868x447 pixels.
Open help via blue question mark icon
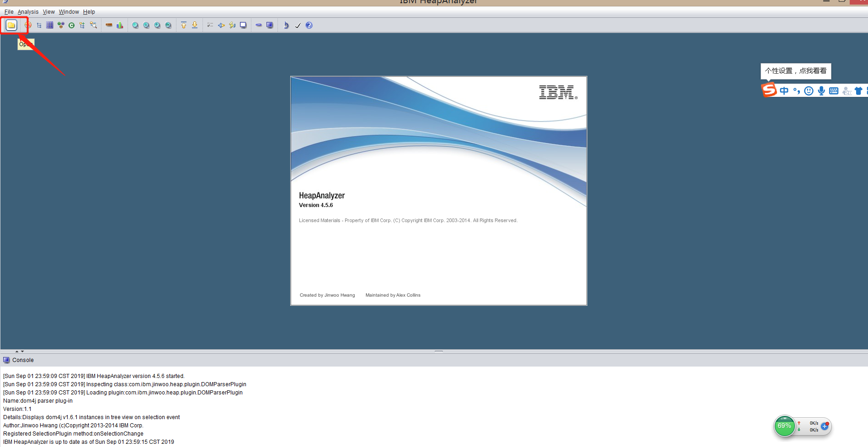coord(309,25)
